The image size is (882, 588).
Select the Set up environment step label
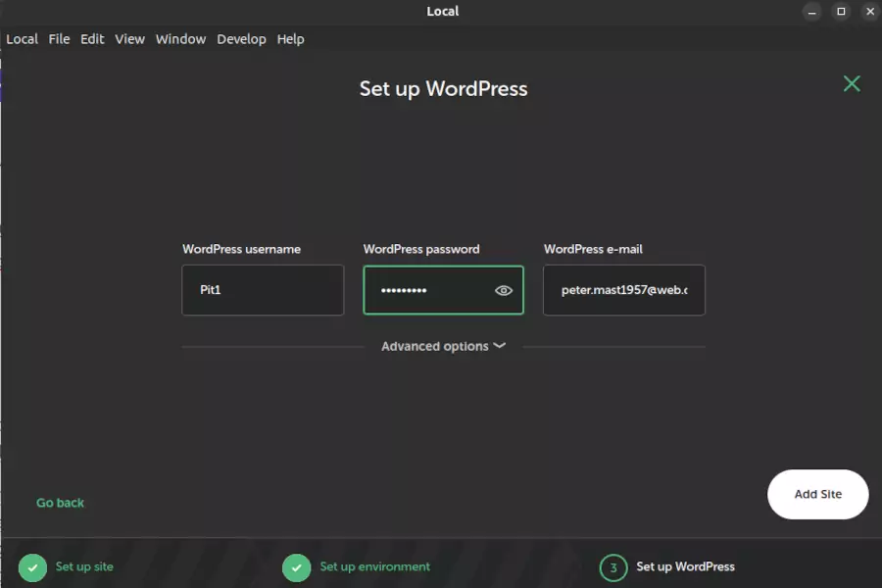(374, 566)
